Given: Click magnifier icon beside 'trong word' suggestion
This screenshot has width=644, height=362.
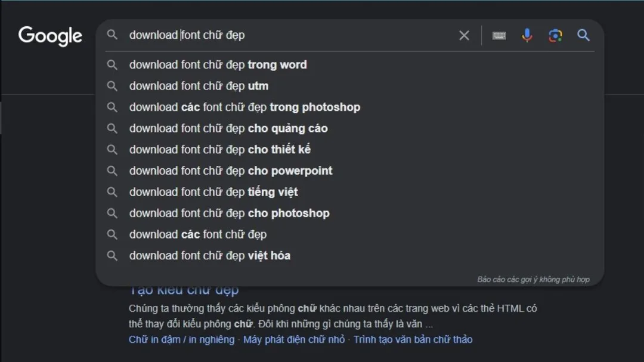Looking at the screenshot, I should [112, 64].
